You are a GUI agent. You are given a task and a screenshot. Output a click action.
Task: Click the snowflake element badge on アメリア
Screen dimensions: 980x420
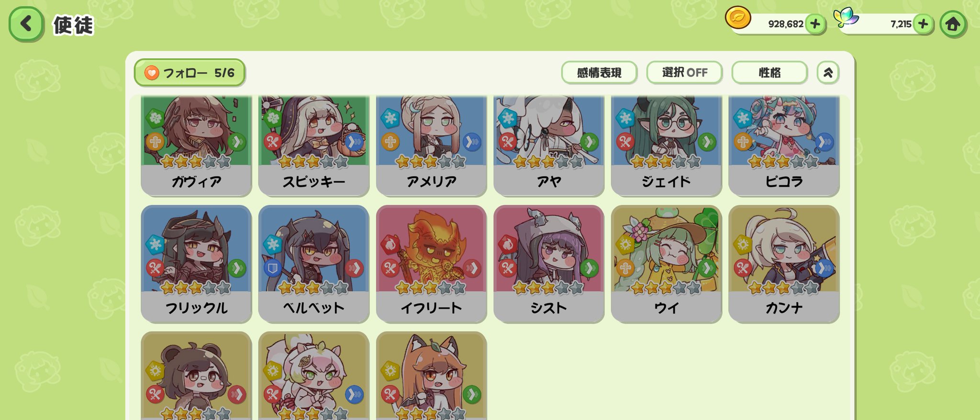(390, 118)
